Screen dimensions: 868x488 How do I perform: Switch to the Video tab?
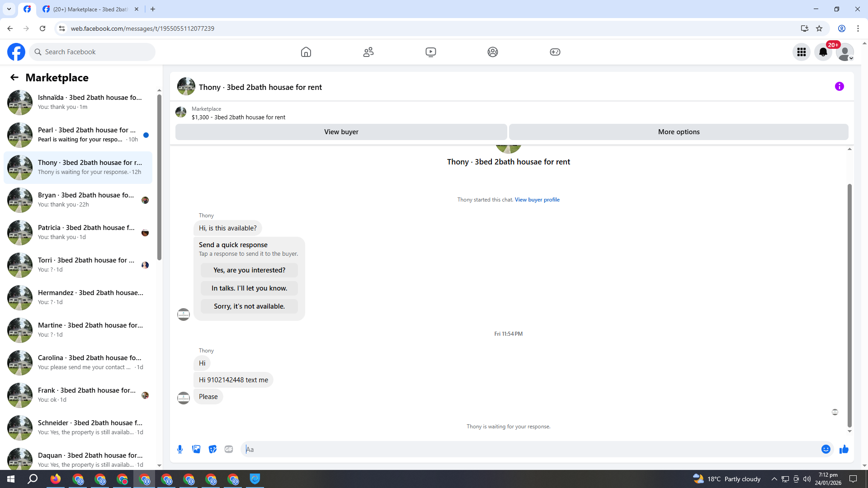click(430, 52)
